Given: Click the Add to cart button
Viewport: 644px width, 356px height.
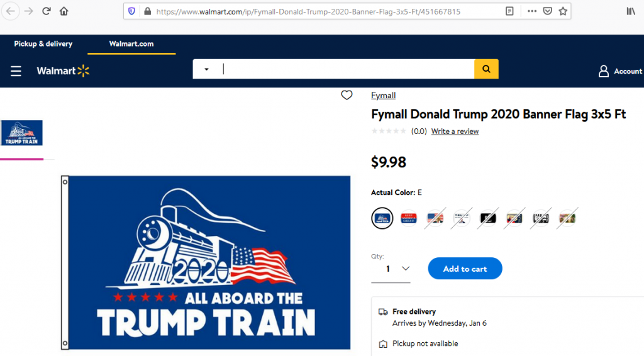Looking at the screenshot, I should (x=465, y=269).
